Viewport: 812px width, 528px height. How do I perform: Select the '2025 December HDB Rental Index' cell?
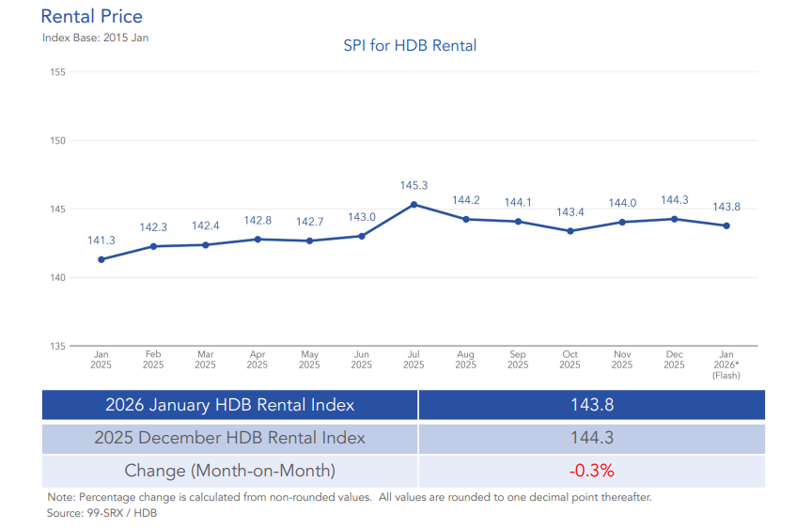pyautogui.click(x=229, y=438)
